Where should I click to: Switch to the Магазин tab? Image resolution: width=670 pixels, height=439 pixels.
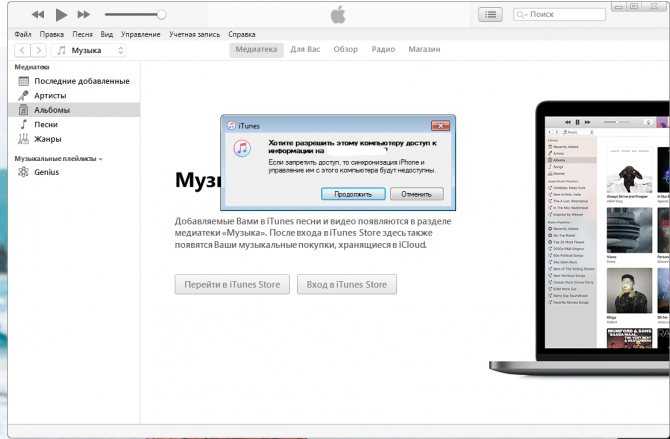[424, 50]
